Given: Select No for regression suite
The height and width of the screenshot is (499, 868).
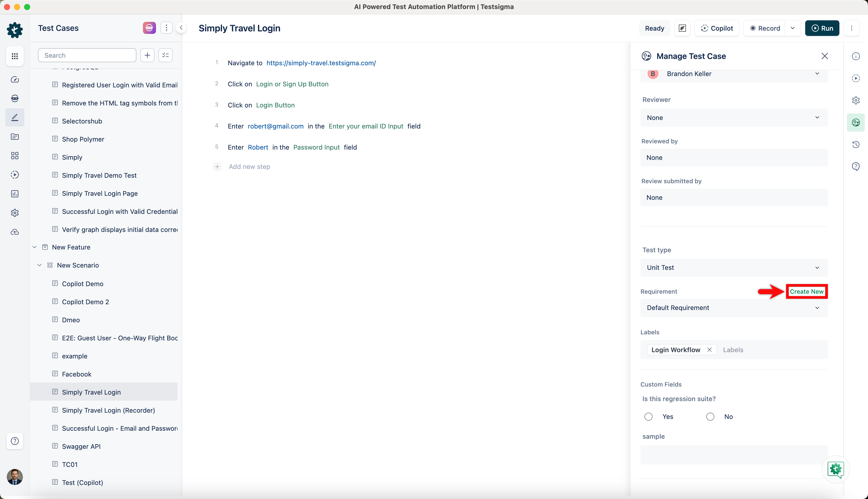Looking at the screenshot, I should pyautogui.click(x=710, y=417).
